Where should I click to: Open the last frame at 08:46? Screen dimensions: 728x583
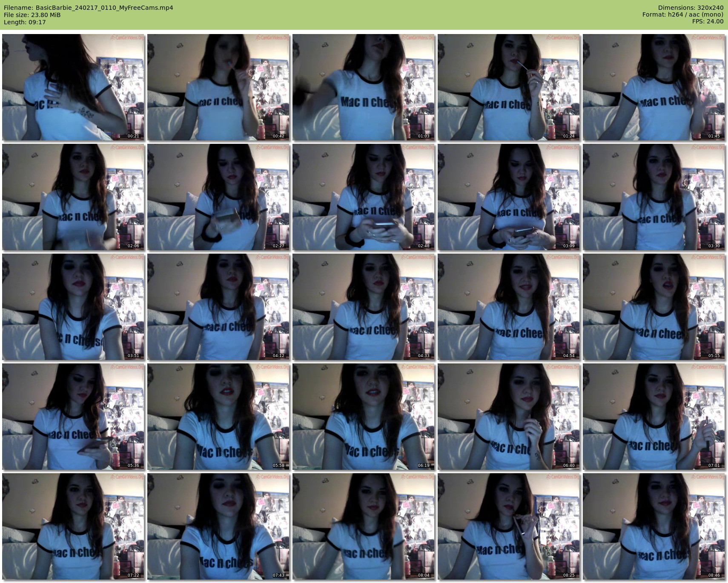tap(654, 526)
